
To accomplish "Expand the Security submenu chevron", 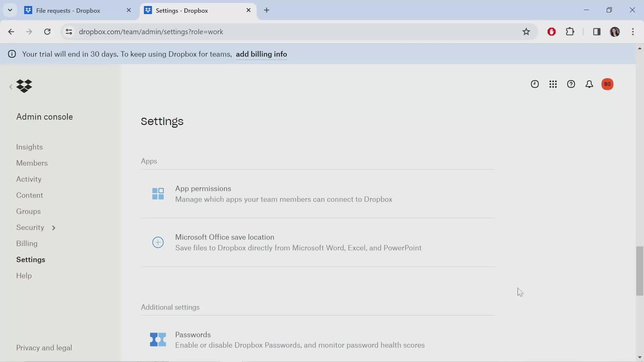I will click(53, 228).
